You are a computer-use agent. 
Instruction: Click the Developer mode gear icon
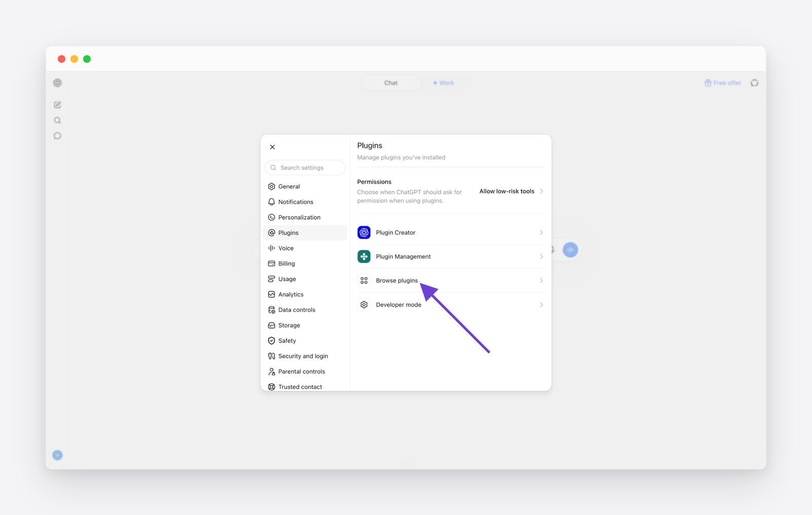click(364, 304)
